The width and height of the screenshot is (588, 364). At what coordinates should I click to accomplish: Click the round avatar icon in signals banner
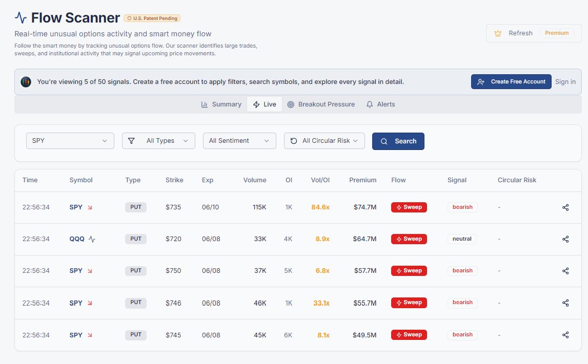point(26,81)
